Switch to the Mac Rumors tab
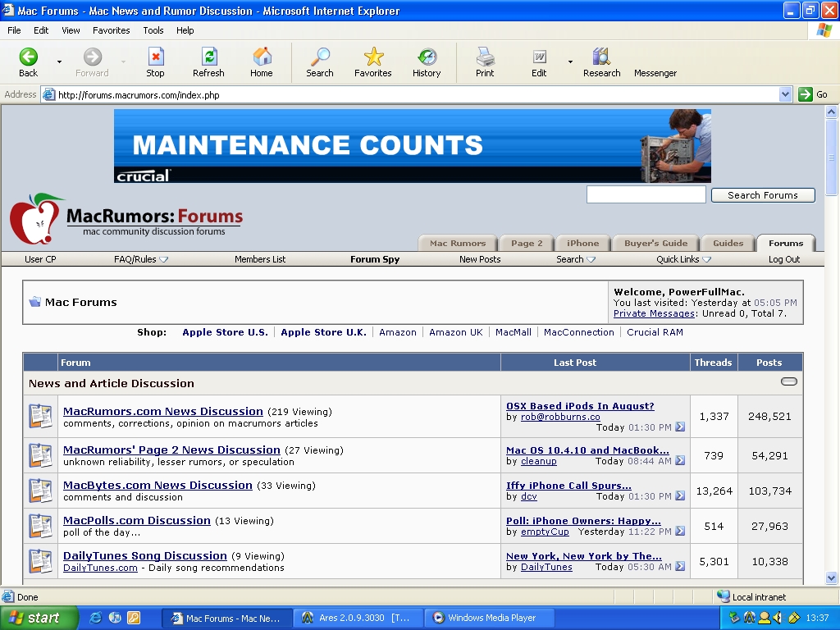 458,243
